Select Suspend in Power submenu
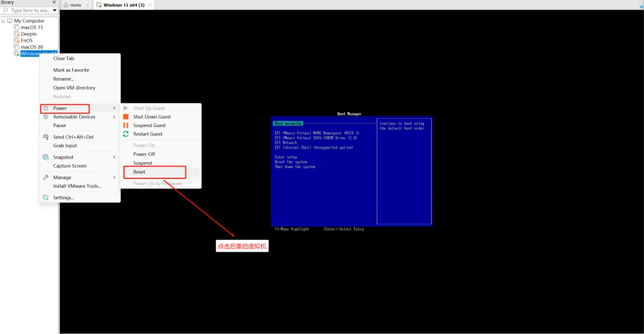The height and width of the screenshot is (334, 644). coord(143,163)
